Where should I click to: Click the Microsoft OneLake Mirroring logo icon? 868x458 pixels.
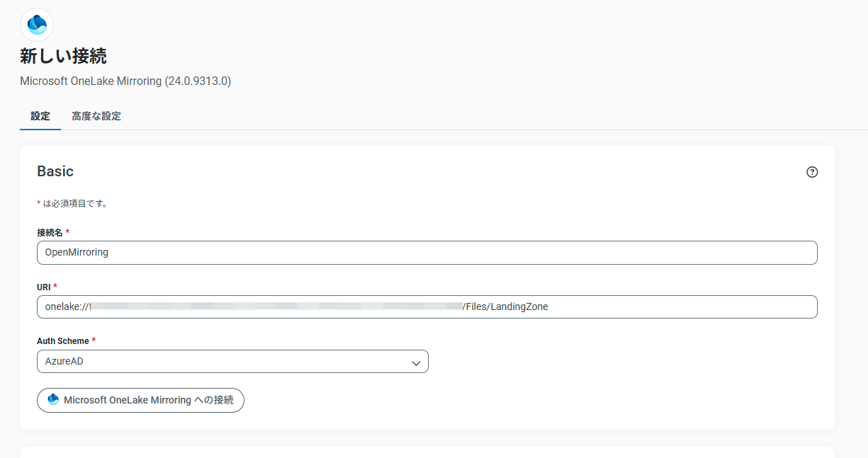36,24
